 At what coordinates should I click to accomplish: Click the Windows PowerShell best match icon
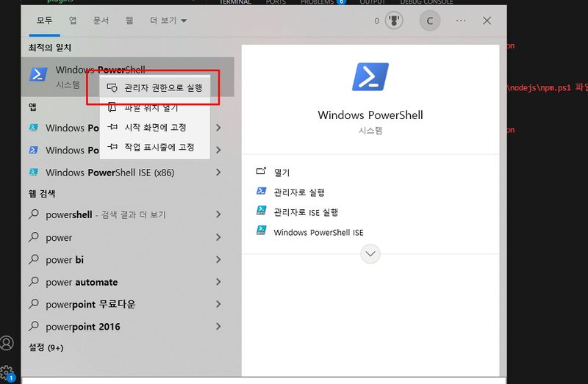click(38, 74)
